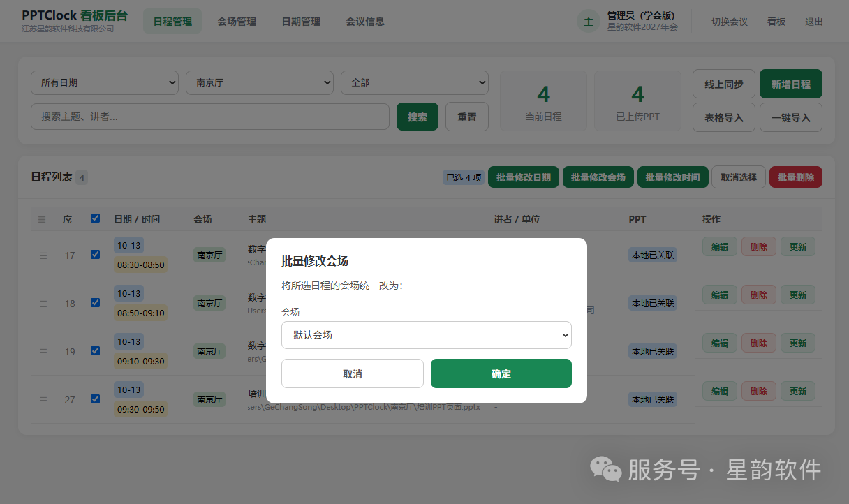Cancel the dialog with 取消 button

pyautogui.click(x=353, y=373)
